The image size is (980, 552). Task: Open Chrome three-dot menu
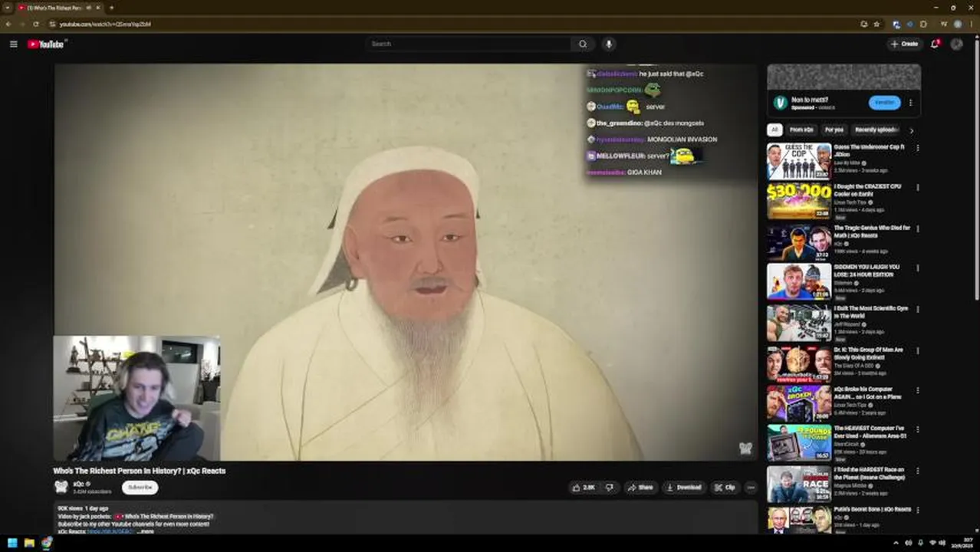(x=971, y=24)
